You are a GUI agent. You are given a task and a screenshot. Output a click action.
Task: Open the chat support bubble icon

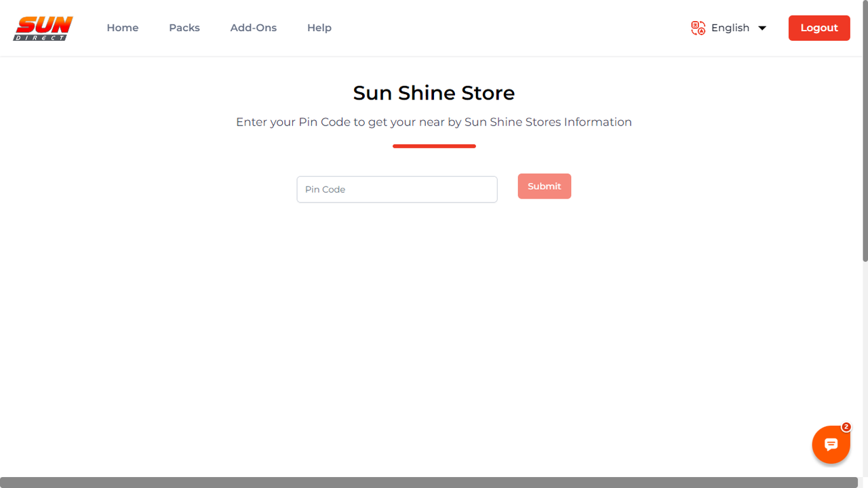coord(831,445)
